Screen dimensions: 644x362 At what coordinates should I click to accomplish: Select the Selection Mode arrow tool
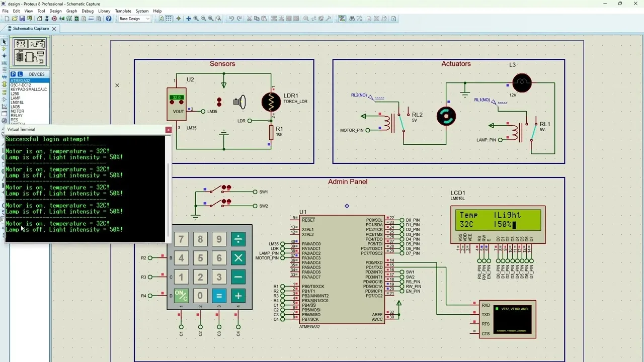(x=4, y=42)
